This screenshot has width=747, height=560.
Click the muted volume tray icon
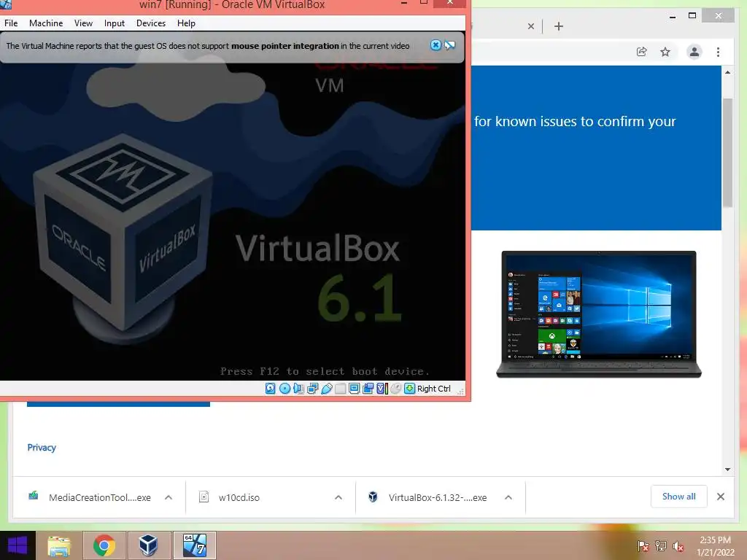(678, 546)
